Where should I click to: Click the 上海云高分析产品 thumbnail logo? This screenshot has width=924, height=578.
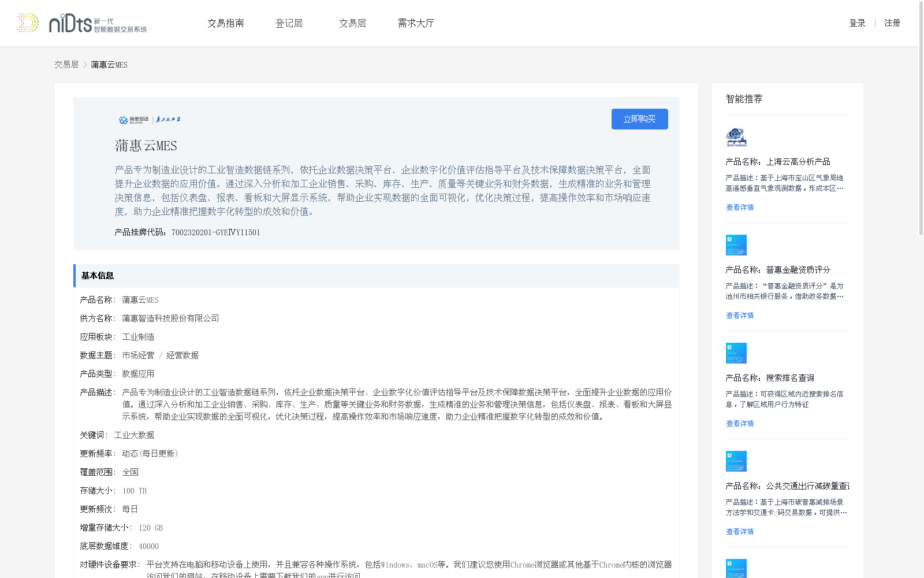(x=736, y=137)
